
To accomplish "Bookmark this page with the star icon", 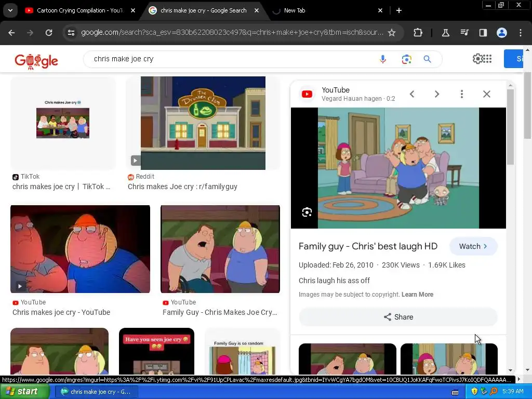I will (392, 33).
